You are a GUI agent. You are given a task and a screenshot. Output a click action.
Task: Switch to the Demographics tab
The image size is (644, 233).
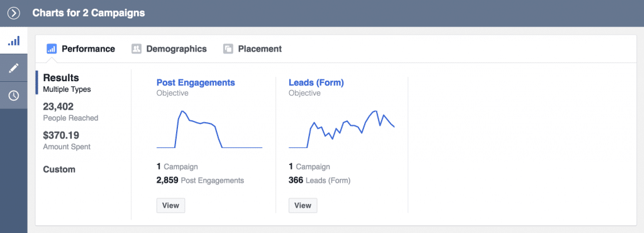(169, 49)
